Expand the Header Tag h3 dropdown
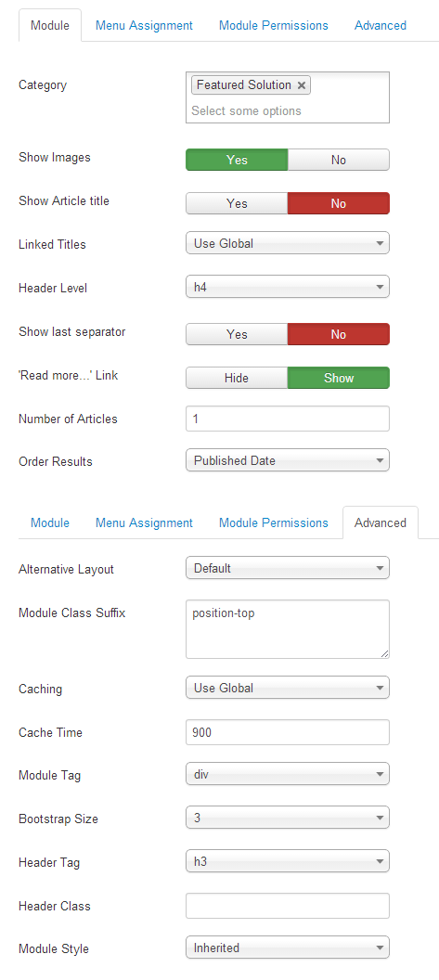This screenshot has width=439, height=980. 288,861
